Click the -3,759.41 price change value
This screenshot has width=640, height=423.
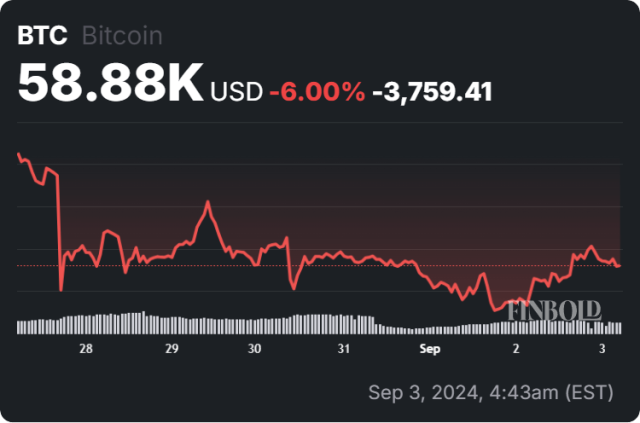(431, 92)
